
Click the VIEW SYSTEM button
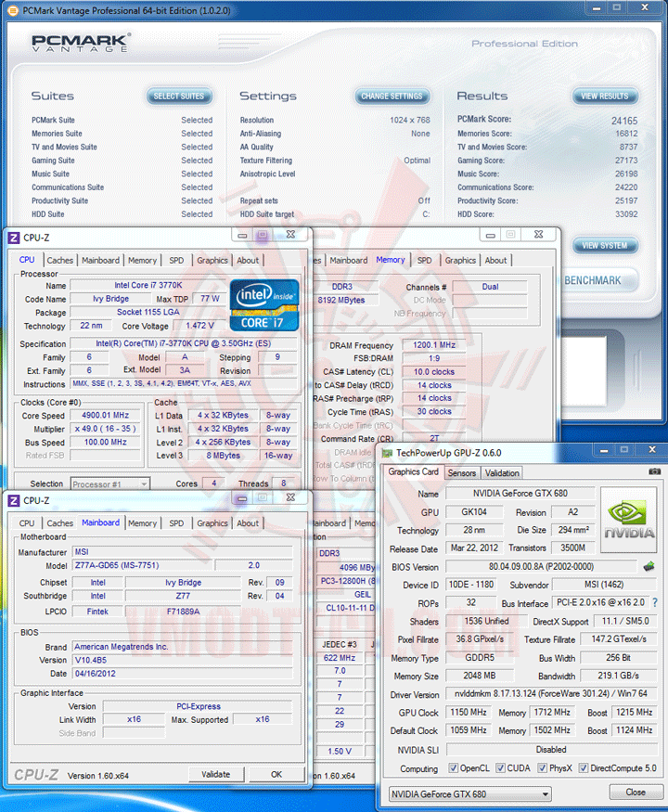604,246
